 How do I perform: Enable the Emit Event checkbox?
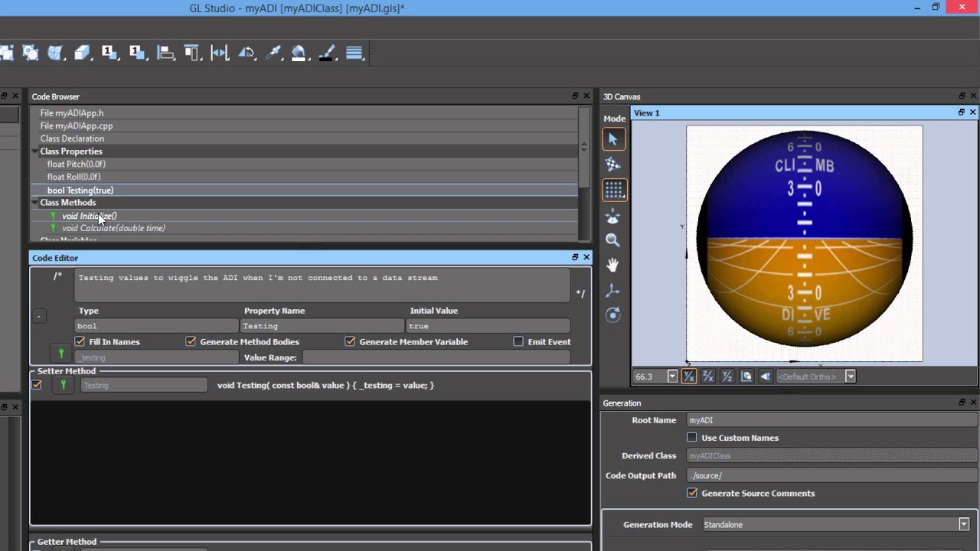tap(518, 341)
